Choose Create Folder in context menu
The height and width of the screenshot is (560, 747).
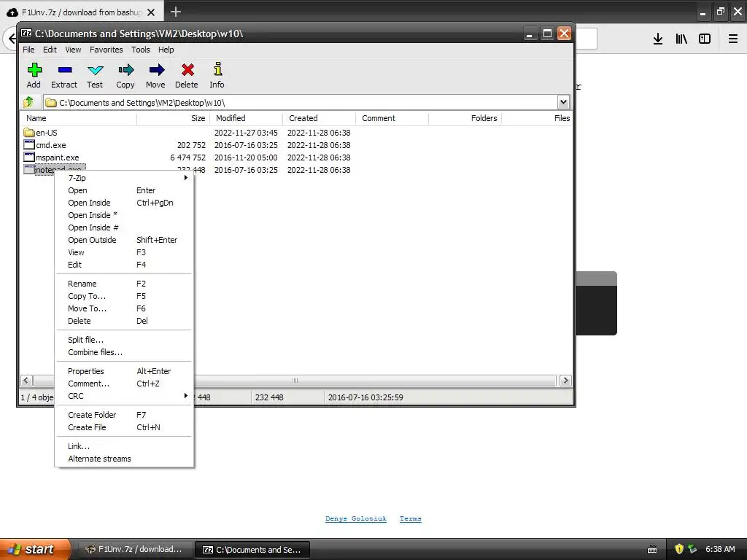click(124, 415)
